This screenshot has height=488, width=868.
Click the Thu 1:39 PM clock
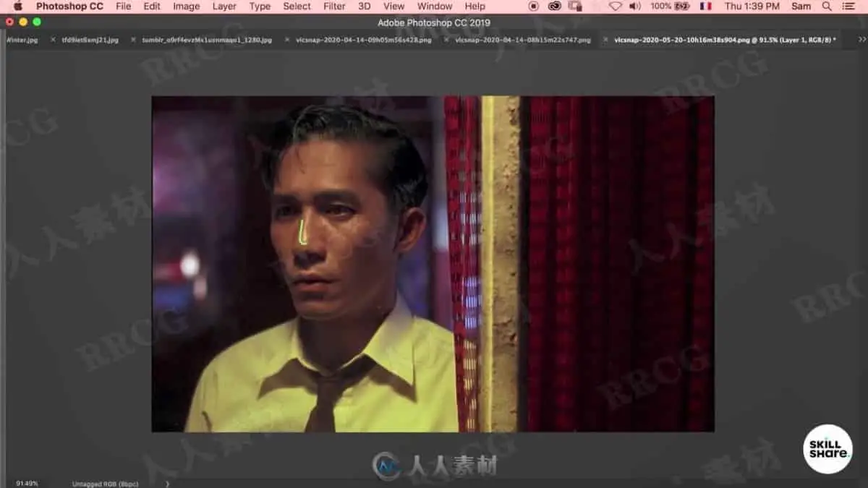752,6
